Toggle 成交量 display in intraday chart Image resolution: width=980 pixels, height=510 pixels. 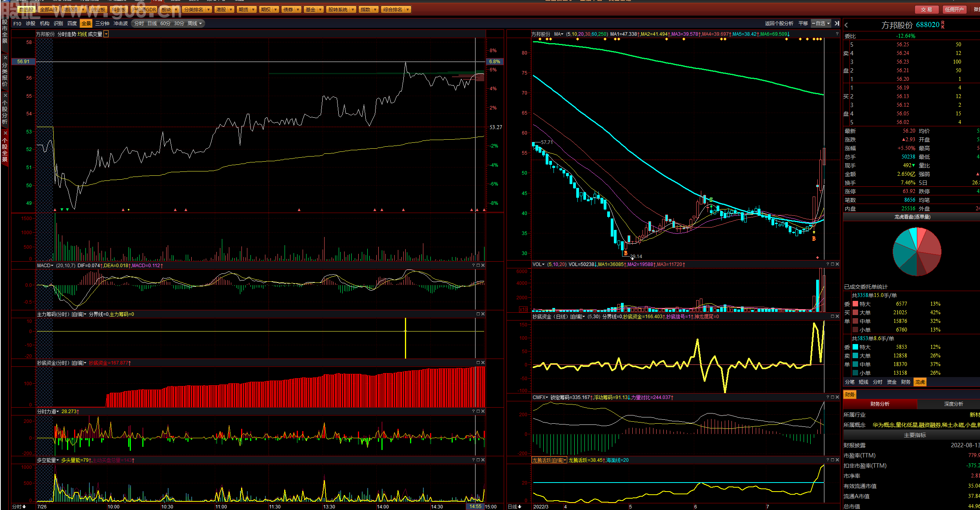click(x=95, y=34)
